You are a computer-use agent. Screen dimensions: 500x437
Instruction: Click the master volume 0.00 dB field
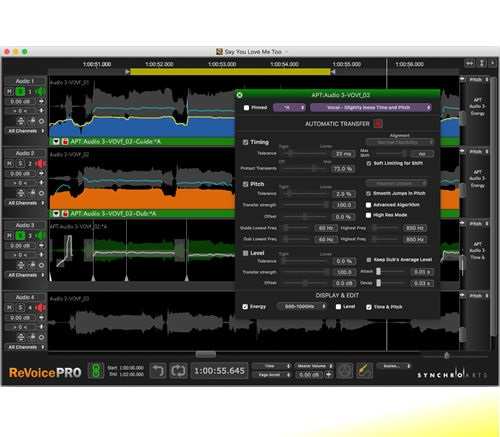(309, 375)
